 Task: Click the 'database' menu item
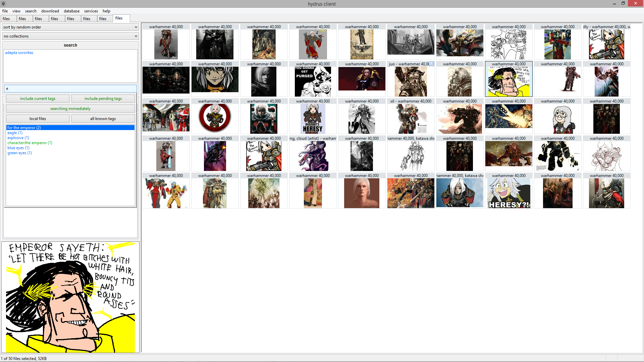pos(70,11)
